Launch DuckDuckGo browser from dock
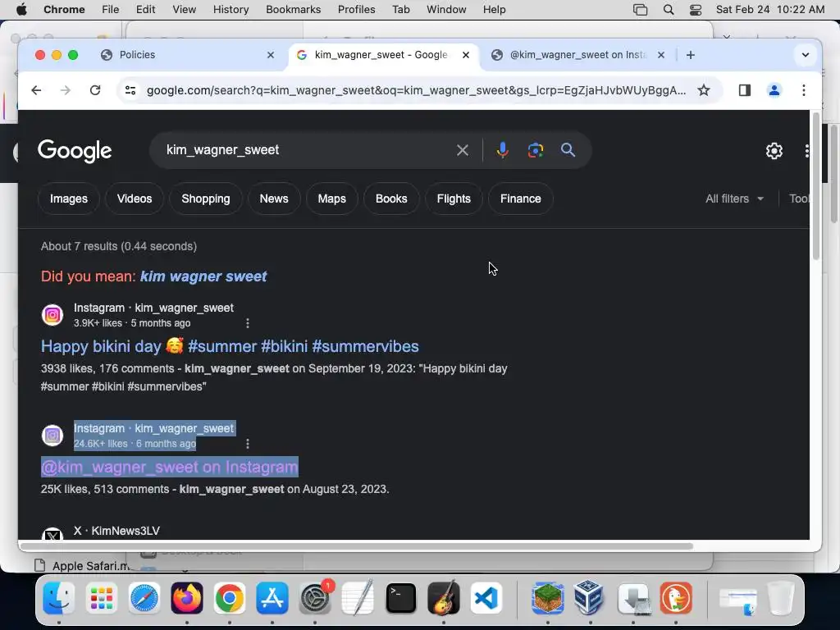Image resolution: width=840 pixels, height=630 pixels. click(676, 598)
